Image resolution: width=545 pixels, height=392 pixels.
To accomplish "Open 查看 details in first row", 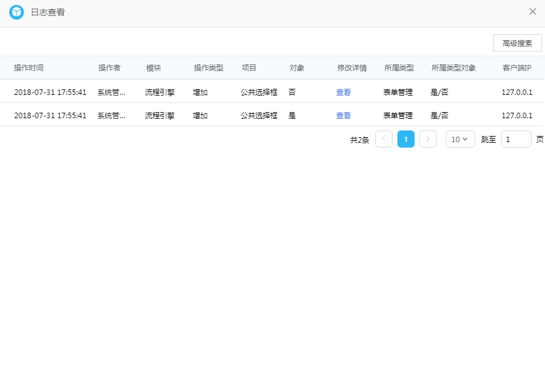I will pos(344,92).
